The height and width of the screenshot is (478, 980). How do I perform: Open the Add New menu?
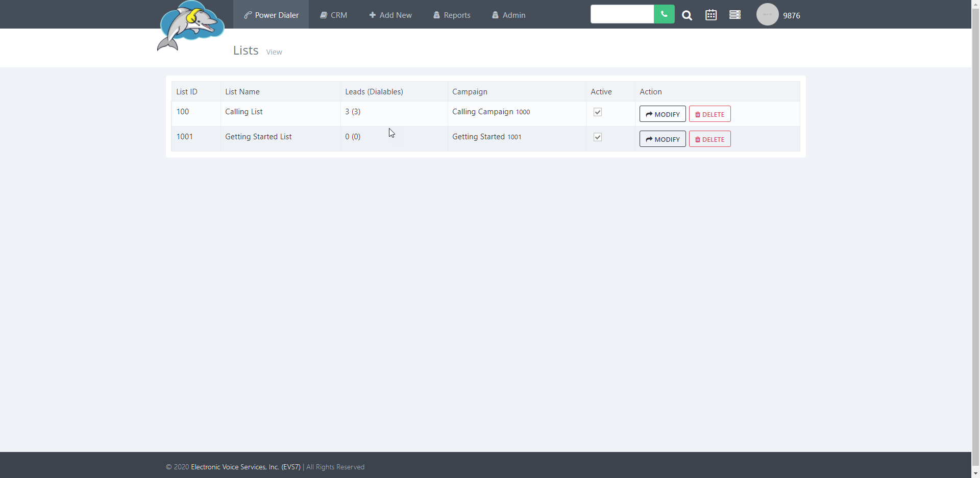[390, 15]
